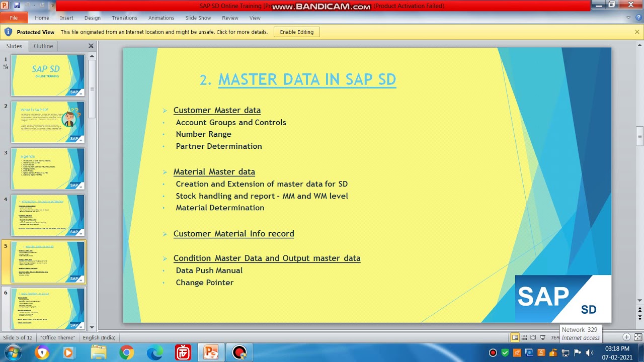The height and width of the screenshot is (362, 644).
Task: Click the slide pane scrollbar up arrow
Action: tap(92, 56)
